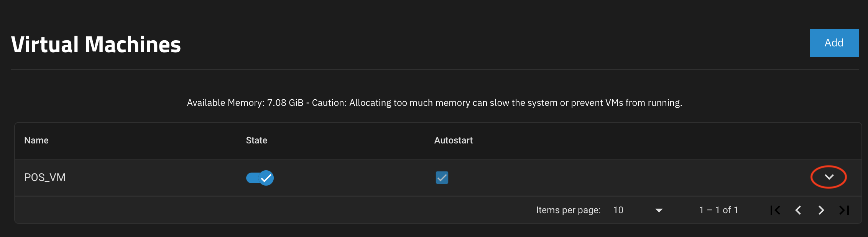Toggle the POS_VM State switch off
Image resolution: width=868 pixels, height=237 pixels.
260,178
